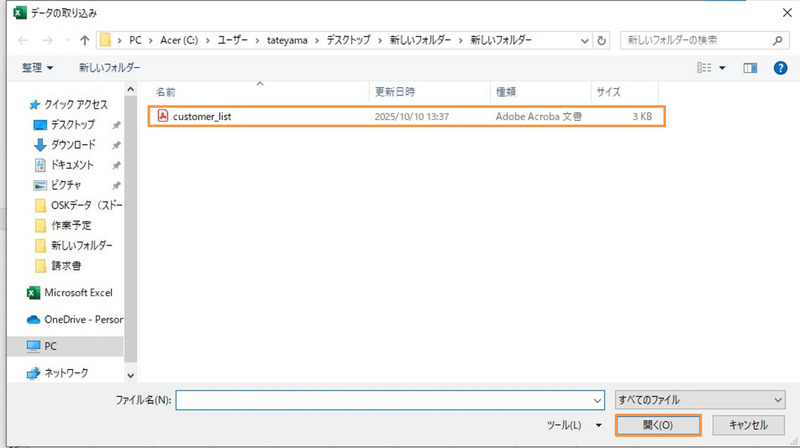Click pin icon beside デスクトップ
The image size is (800, 448).
point(116,125)
